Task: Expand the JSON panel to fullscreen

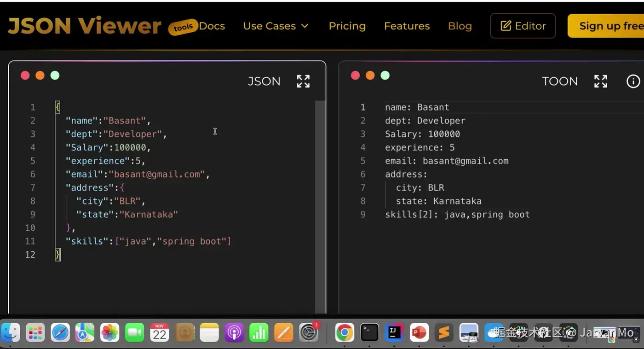Action: (303, 81)
